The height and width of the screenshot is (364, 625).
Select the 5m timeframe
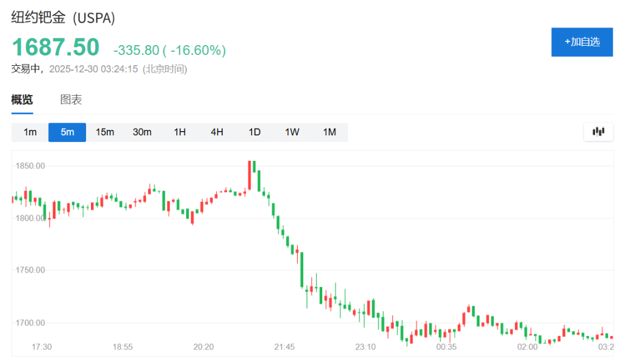(x=67, y=132)
